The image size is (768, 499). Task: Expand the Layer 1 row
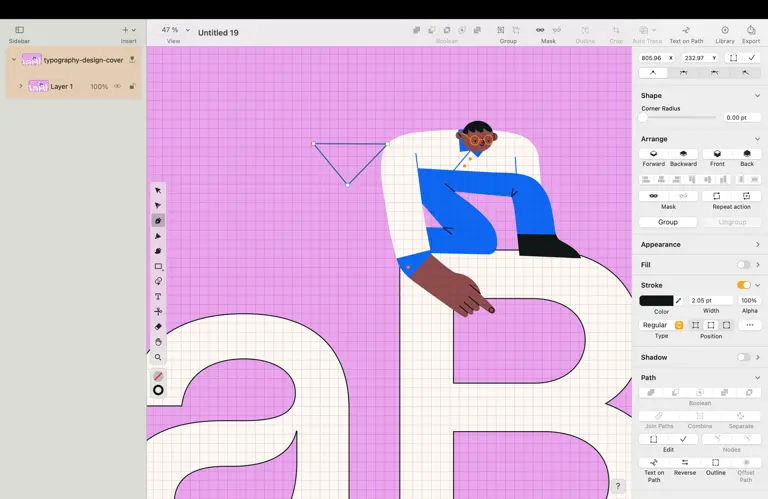pos(21,86)
